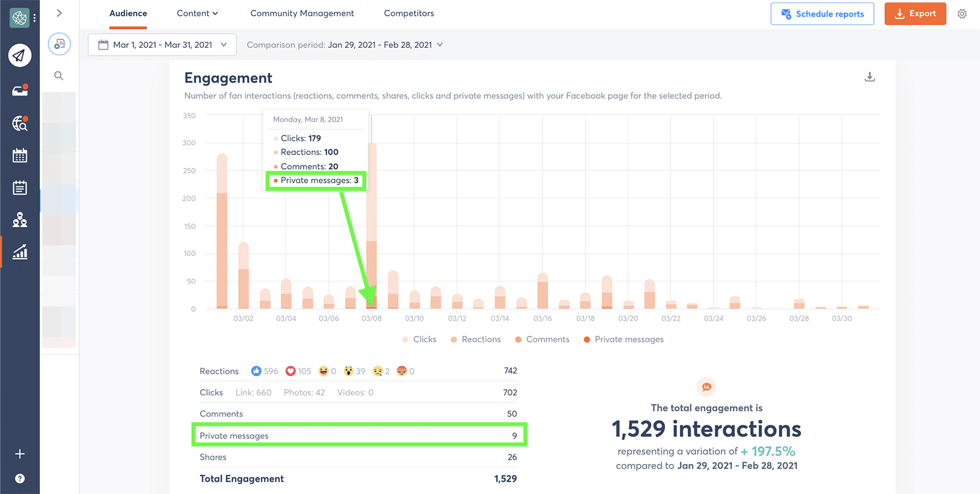Toggle Clicks series in chart legend
Viewport: 980px width, 494px height.
coord(419,340)
